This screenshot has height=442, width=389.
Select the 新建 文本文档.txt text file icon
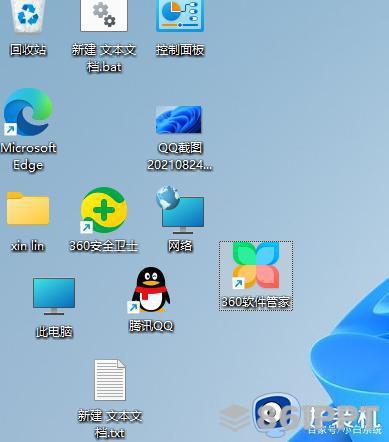(110, 380)
